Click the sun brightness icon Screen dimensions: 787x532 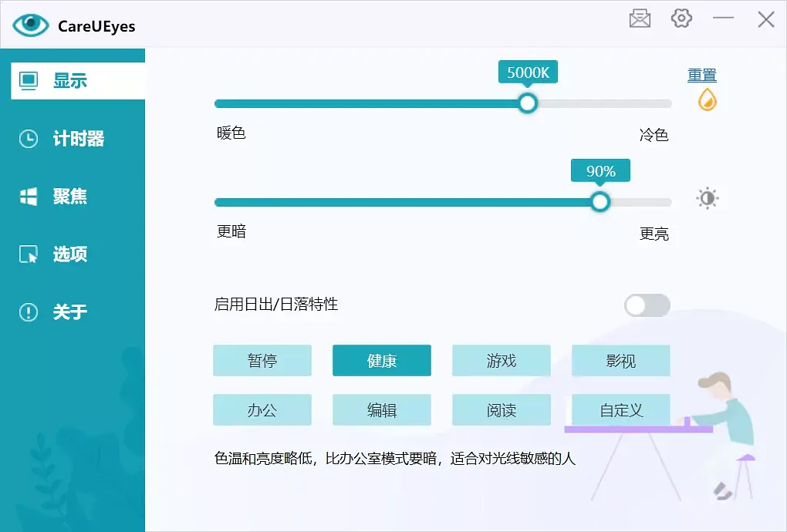[707, 198]
